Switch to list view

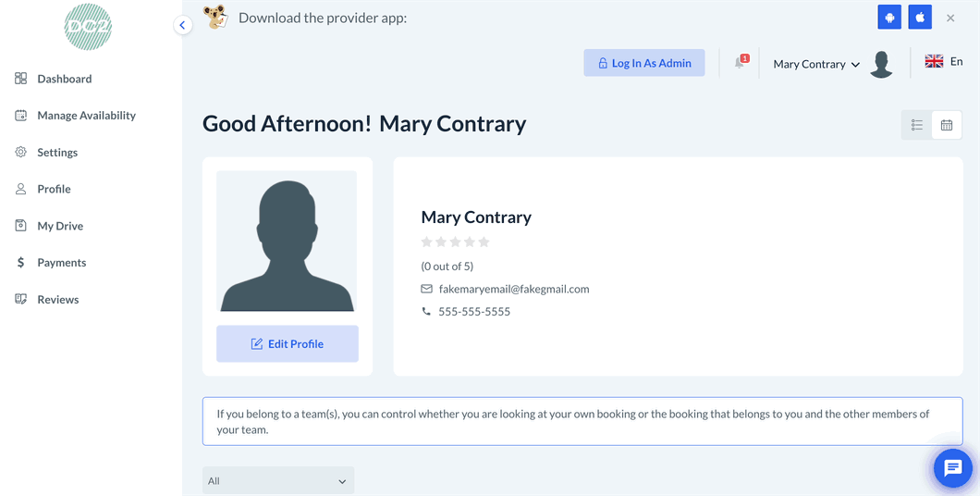click(x=917, y=125)
